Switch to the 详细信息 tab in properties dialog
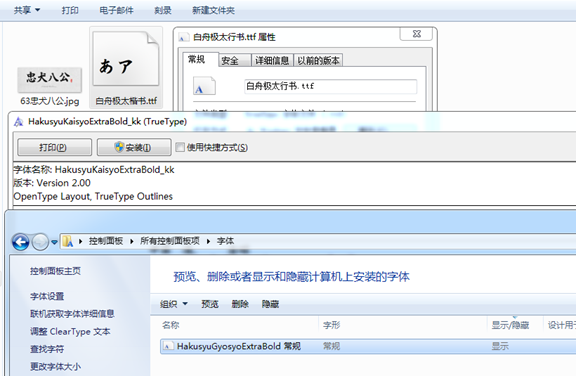The image size is (576, 376). pyautogui.click(x=272, y=61)
